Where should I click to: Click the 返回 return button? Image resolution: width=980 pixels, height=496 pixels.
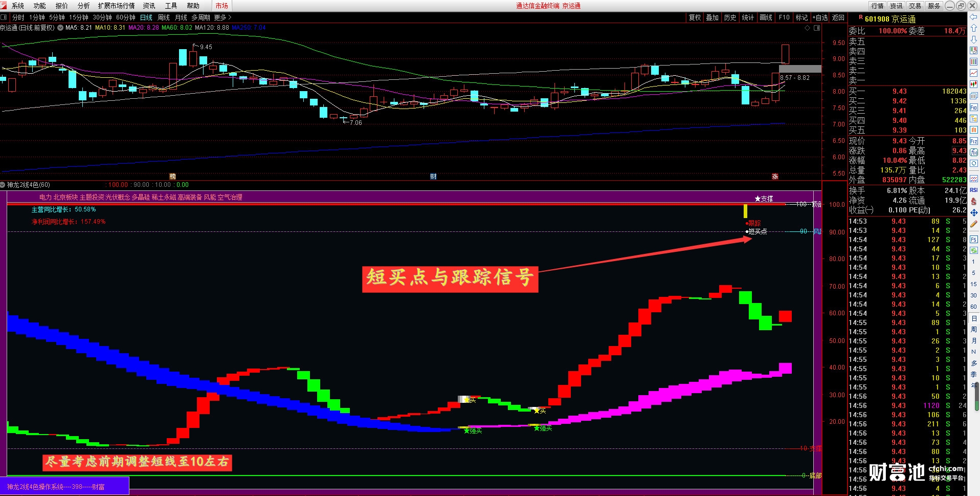point(838,17)
